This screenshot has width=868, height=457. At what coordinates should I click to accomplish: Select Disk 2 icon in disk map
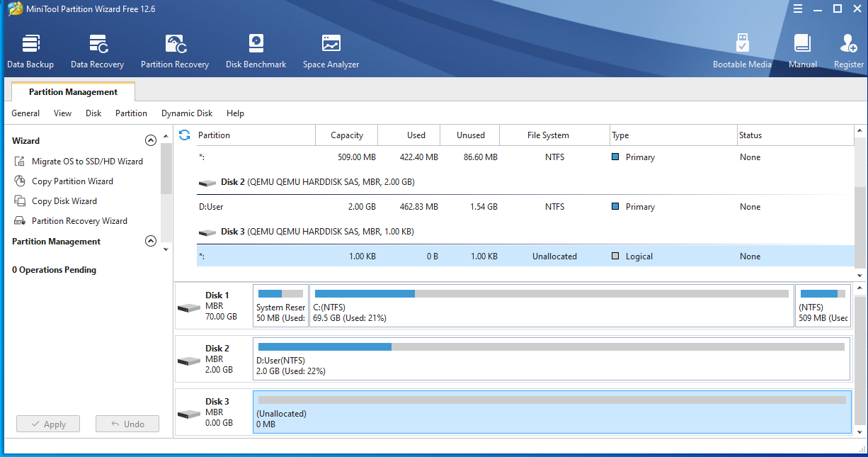(x=189, y=360)
